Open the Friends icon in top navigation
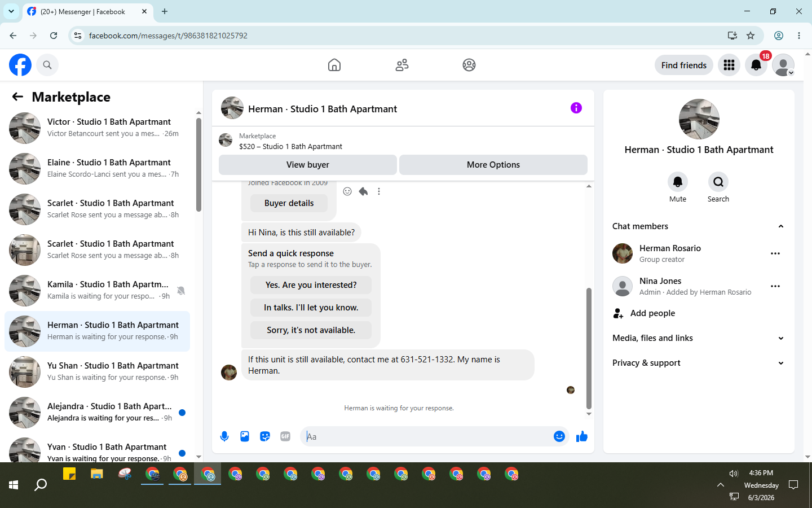This screenshot has width=812, height=508. [x=402, y=65]
